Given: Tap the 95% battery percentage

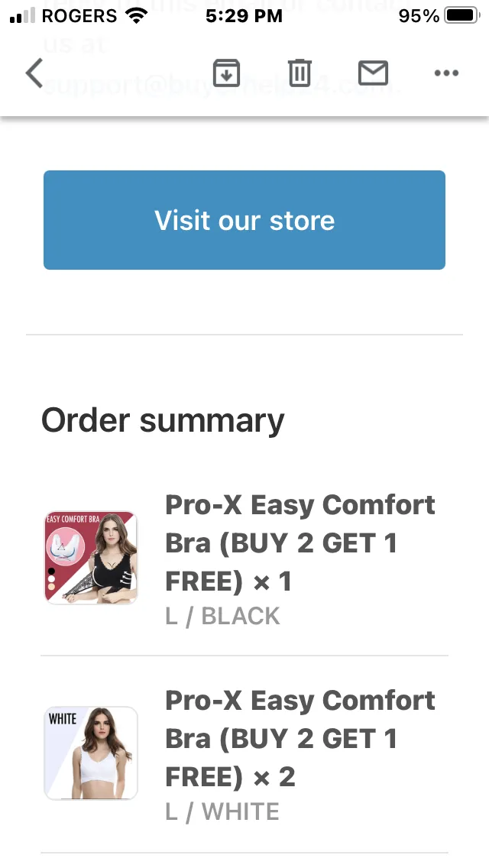Looking at the screenshot, I should (419, 15).
